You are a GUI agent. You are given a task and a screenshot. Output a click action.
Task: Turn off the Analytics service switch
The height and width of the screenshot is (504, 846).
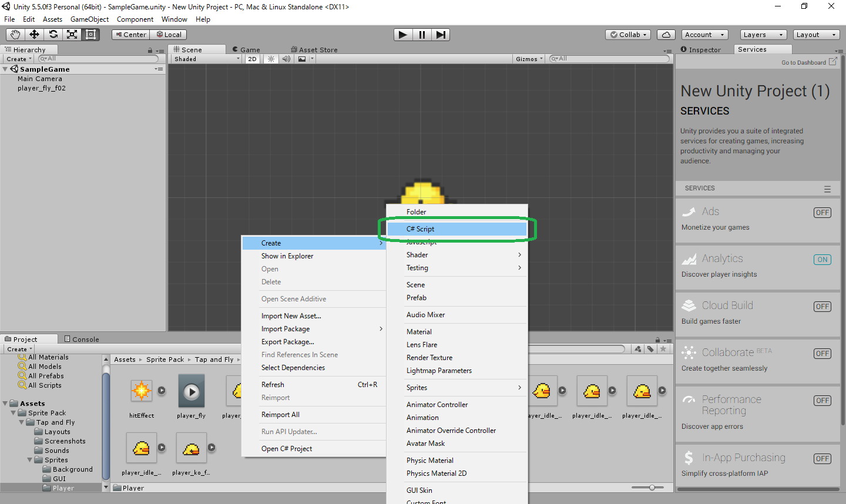tap(822, 259)
